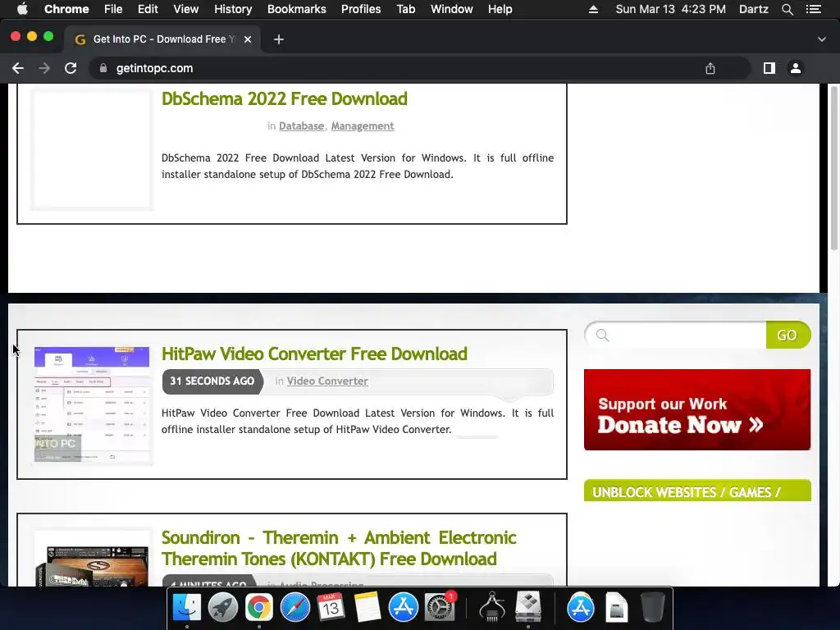840x630 pixels.
Task: Launch Launchpad from the Dock
Action: tap(223, 608)
